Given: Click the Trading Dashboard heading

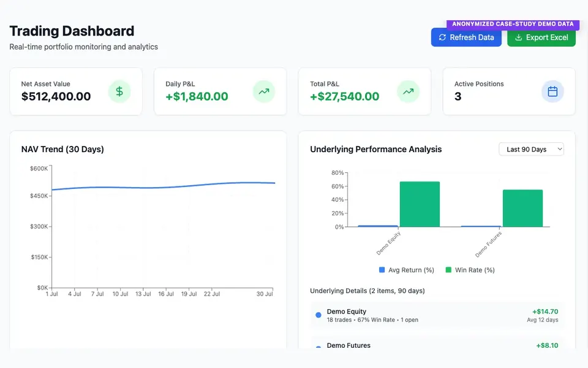Looking at the screenshot, I should [72, 31].
